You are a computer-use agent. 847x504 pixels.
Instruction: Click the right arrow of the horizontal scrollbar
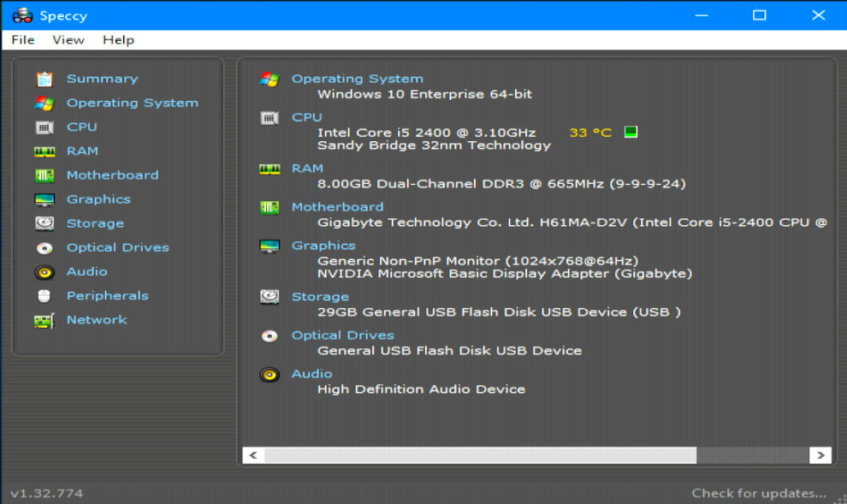(820, 454)
